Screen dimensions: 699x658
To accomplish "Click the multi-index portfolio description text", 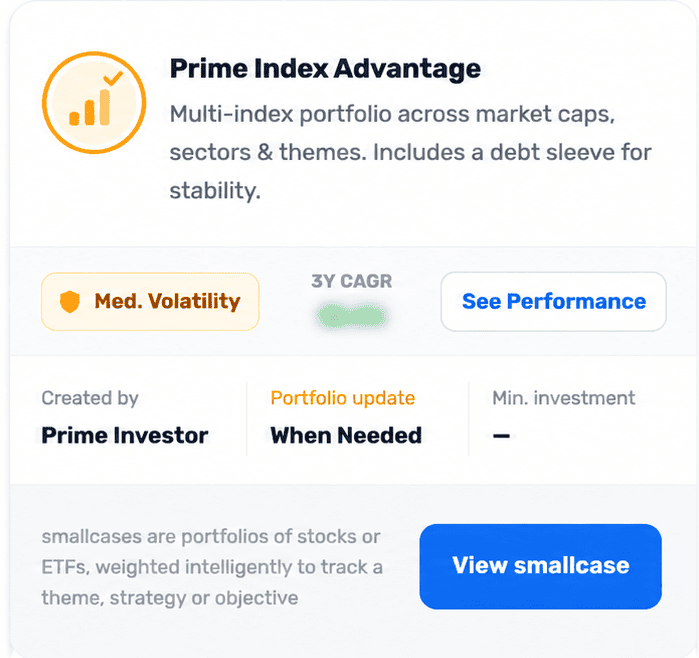I will (410, 152).
